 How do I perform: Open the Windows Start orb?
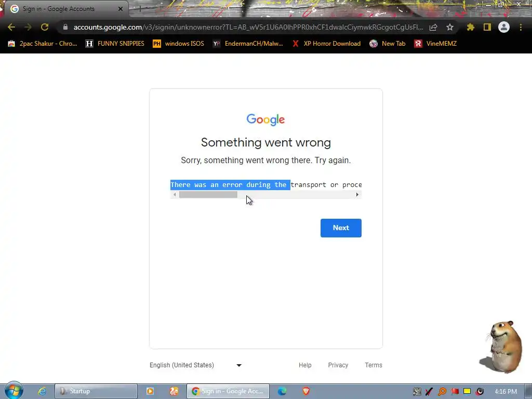(x=14, y=391)
